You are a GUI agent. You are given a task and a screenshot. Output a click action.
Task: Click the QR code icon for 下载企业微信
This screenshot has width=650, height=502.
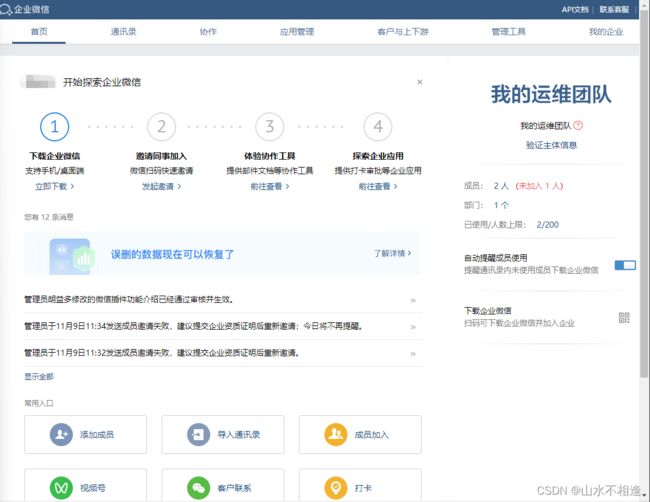624,318
